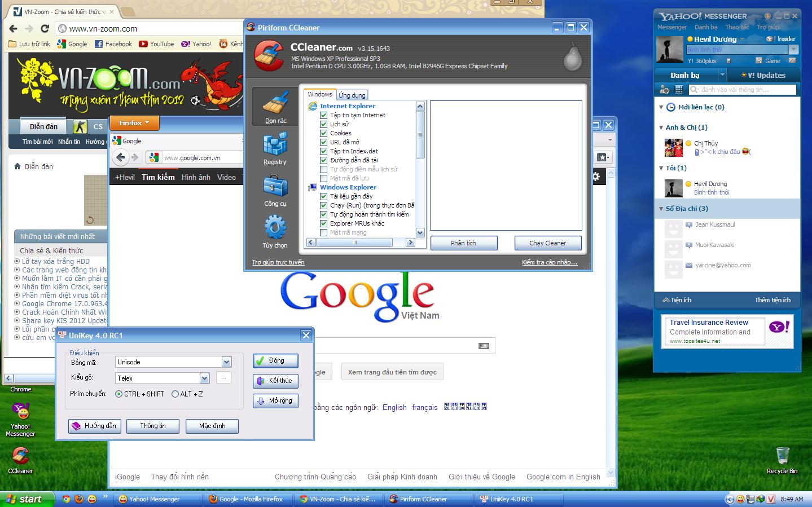812x507 pixels.
Task: Click the YouTube bookmark in Chrome bar
Action: [156, 44]
